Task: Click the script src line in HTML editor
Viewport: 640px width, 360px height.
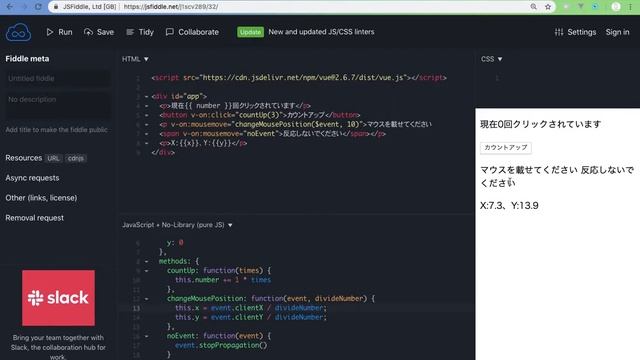Action: (x=299, y=78)
